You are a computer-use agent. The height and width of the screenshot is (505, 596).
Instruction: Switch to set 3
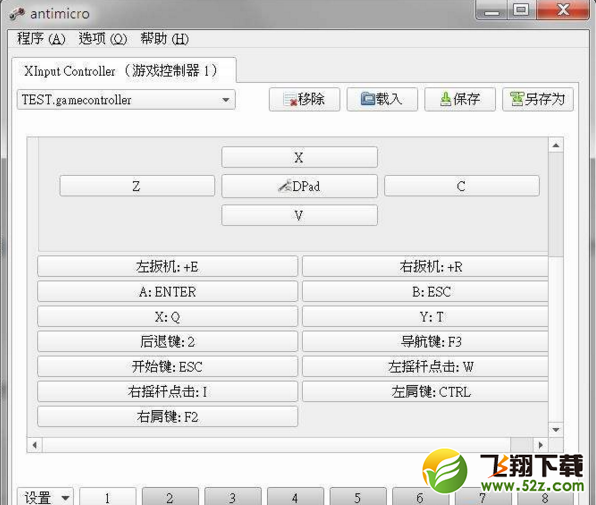(233, 497)
